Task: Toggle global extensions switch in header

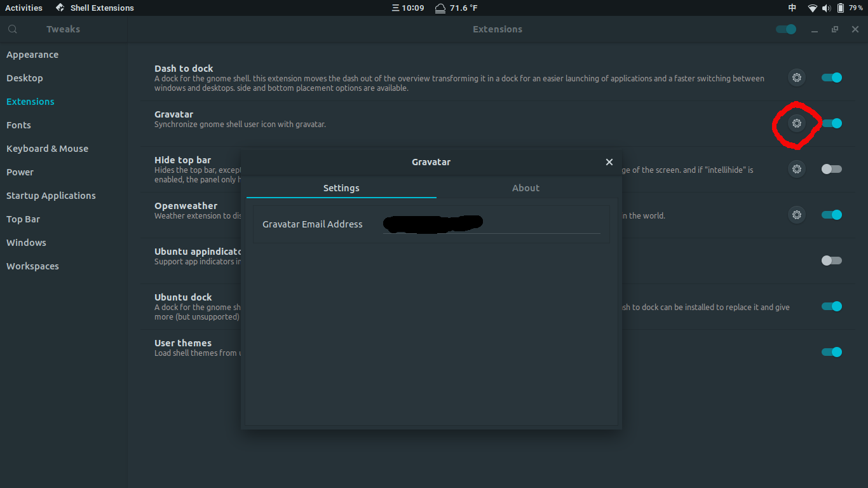Action: (786, 29)
